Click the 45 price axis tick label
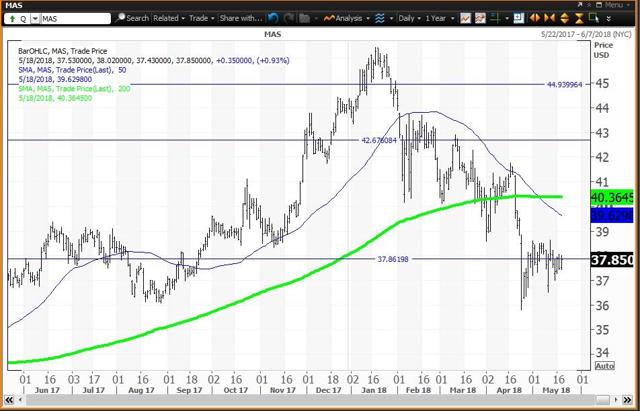The height and width of the screenshot is (411, 640). pos(601,84)
